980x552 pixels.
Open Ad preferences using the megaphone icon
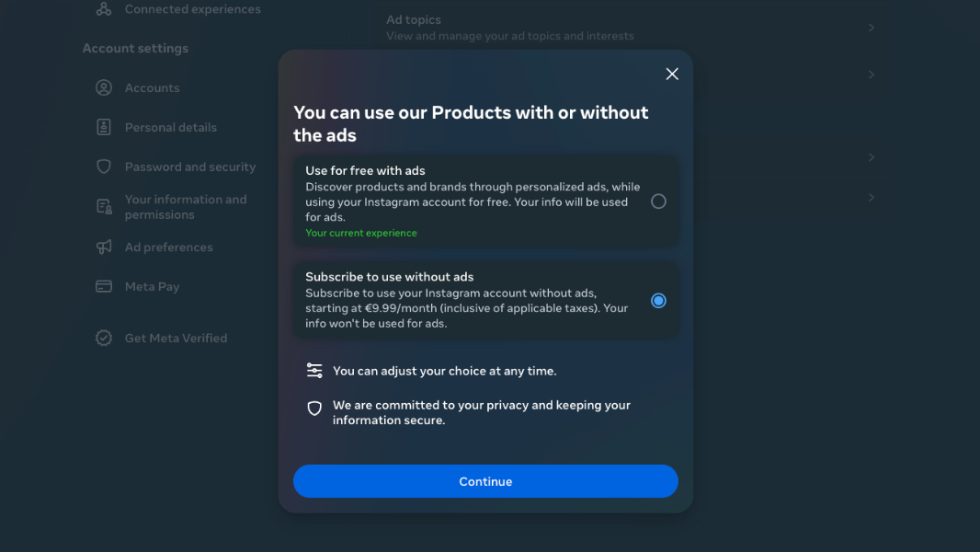[104, 247]
